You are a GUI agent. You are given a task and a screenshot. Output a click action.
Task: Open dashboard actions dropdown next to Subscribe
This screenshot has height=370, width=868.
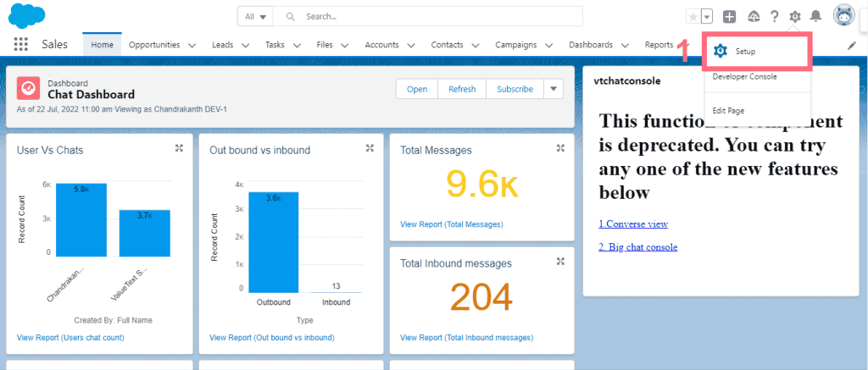(x=553, y=89)
